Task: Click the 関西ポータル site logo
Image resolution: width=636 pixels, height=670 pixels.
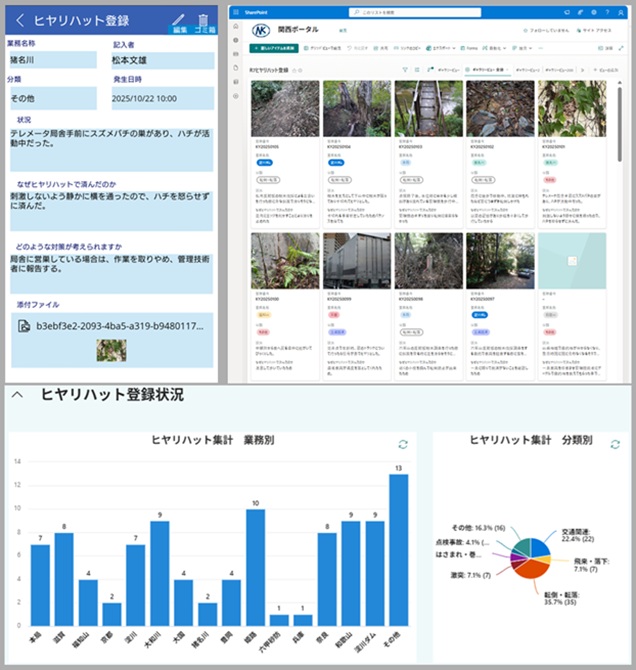Action: (x=261, y=30)
